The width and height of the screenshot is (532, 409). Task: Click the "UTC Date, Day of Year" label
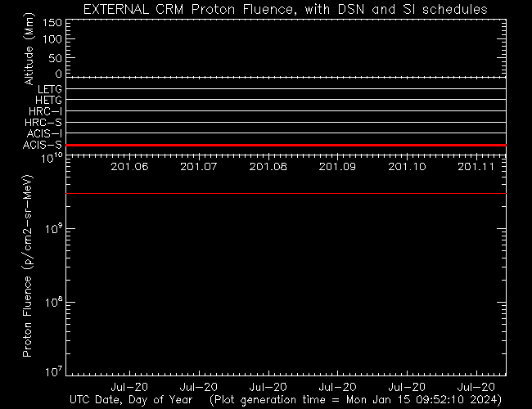(131, 400)
